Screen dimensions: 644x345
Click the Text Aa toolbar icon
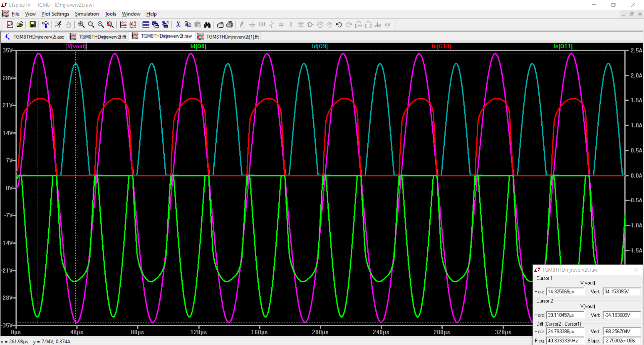pyautogui.click(x=378, y=25)
